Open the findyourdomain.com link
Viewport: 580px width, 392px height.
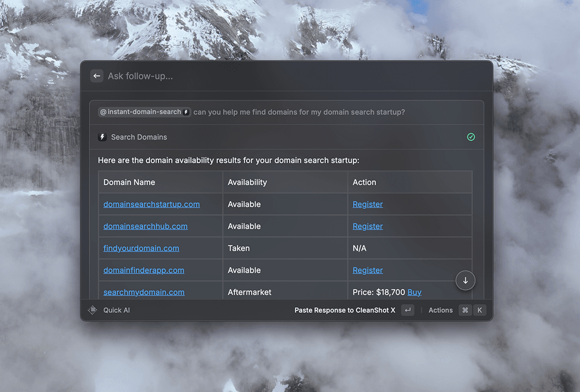tap(141, 248)
